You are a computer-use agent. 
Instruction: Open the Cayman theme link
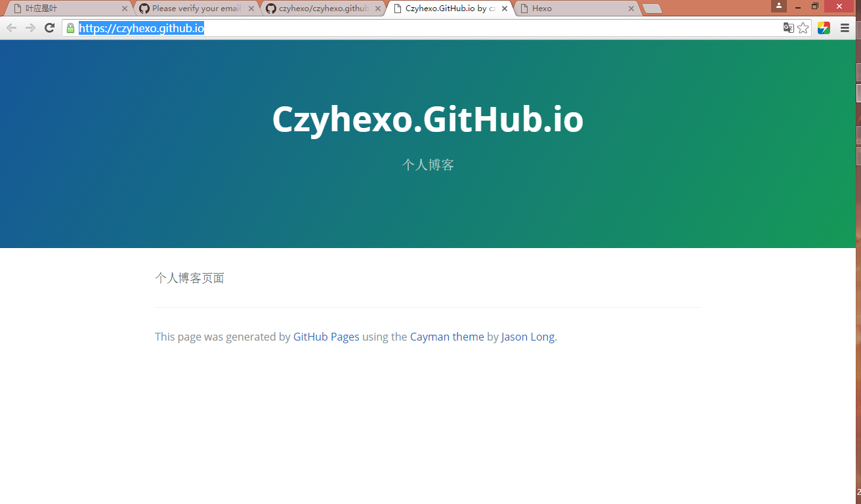(447, 337)
